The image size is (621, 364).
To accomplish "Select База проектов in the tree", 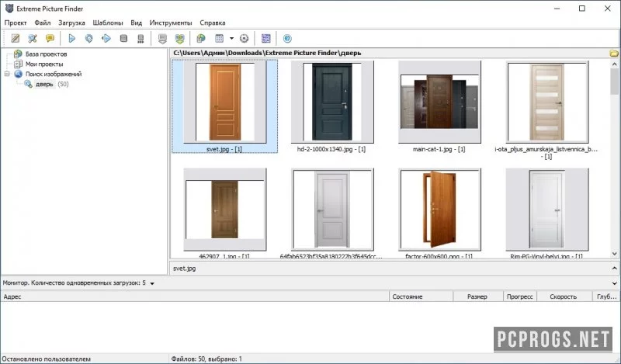I will click(46, 54).
